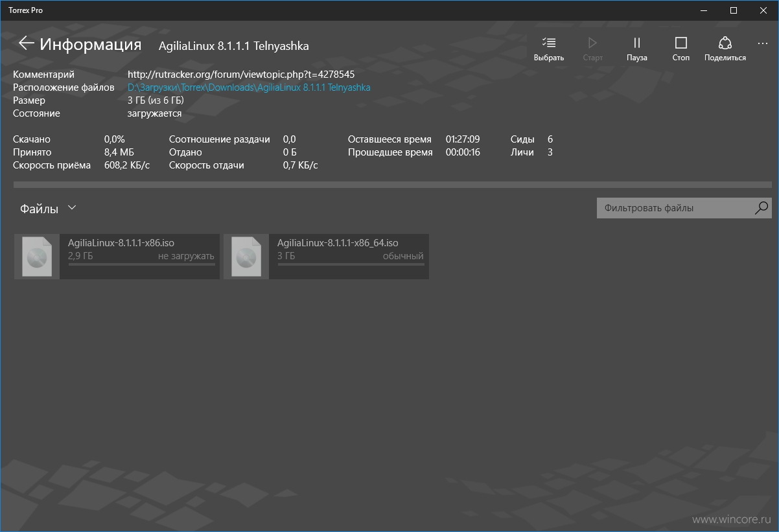The height and width of the screenshot is (532, 779).
Task: Click the Соотношение раздачи label
Action: click(x=220, y=139)
